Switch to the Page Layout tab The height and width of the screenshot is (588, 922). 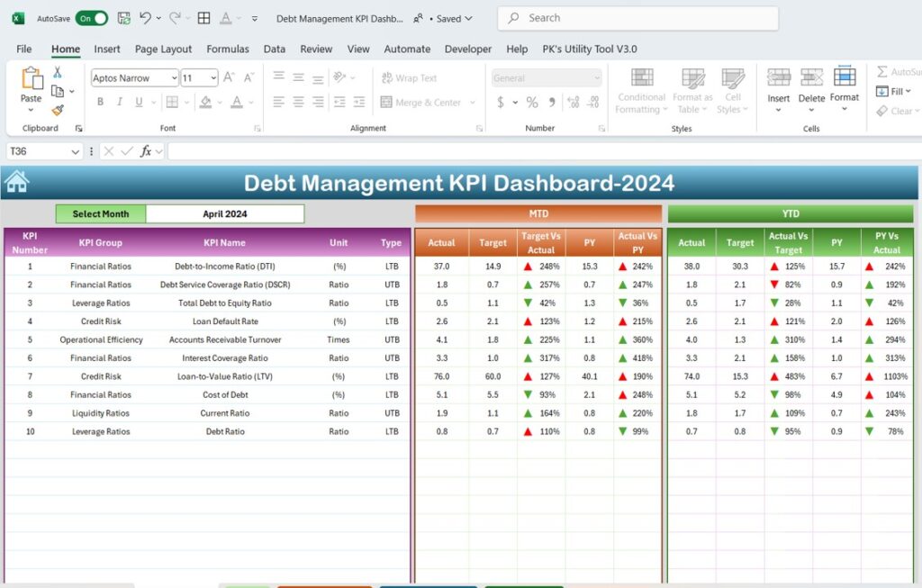click(x=164, y=50)
